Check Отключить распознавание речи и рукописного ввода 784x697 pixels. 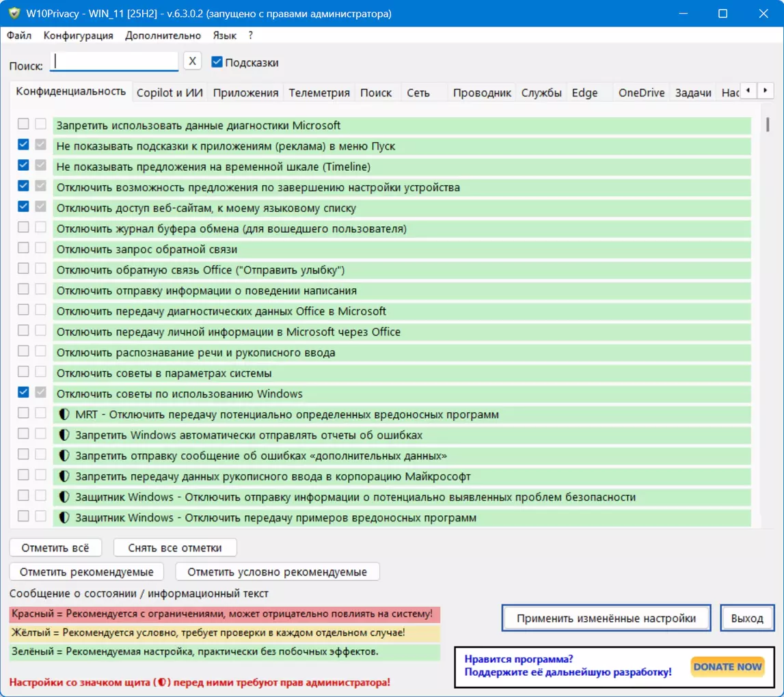[x=23, y=351]
